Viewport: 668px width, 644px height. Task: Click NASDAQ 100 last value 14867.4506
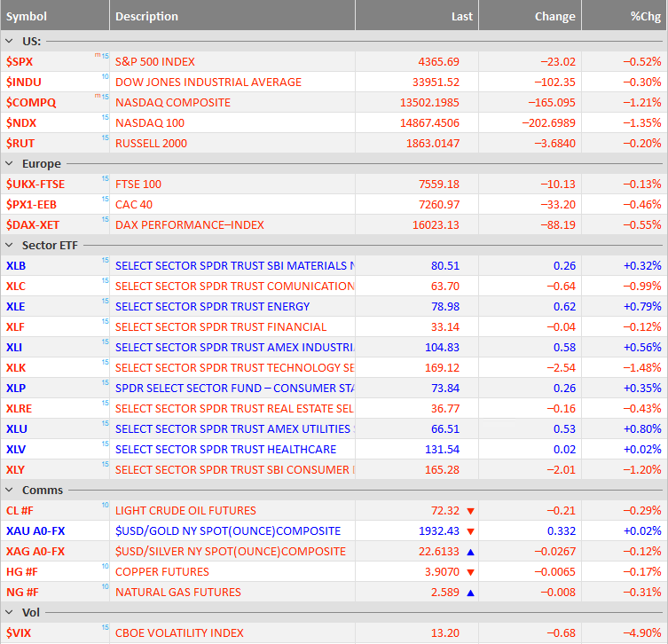pos(429,123)
